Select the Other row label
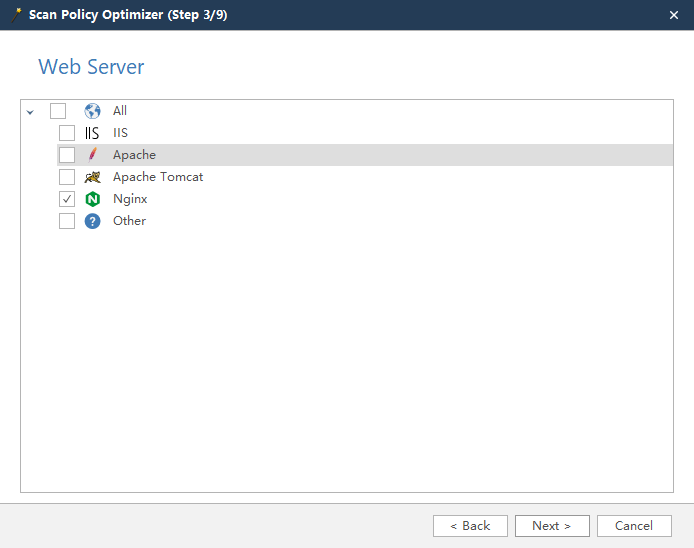Viewport: 694px width, 548px height. point(129,221)
